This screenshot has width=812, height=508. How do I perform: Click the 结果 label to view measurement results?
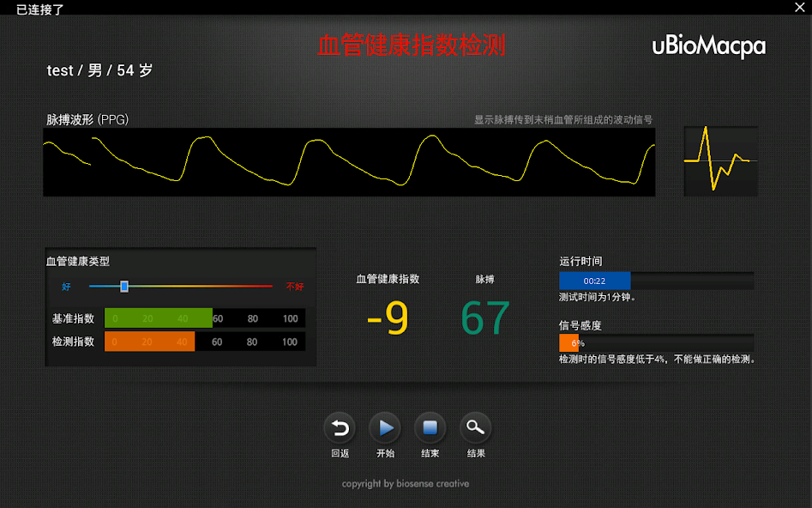click(475, 452)
